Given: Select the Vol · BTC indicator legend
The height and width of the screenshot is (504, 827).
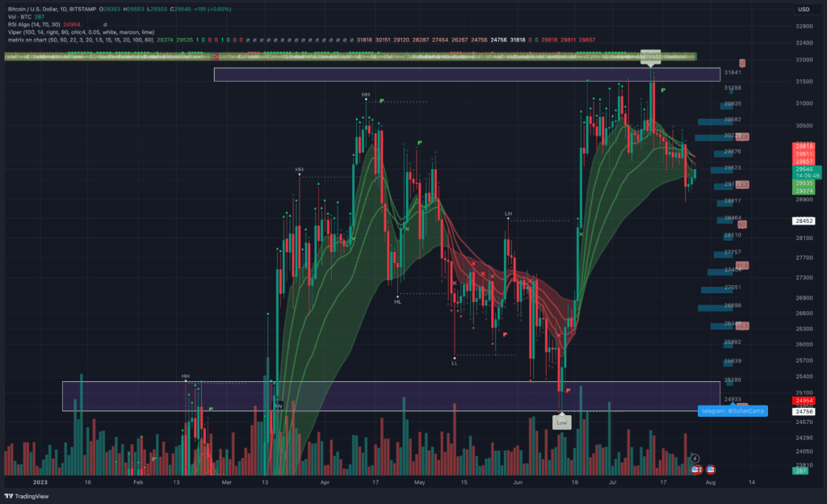Looking at the screenshot, I should click(x=26, y=17).
